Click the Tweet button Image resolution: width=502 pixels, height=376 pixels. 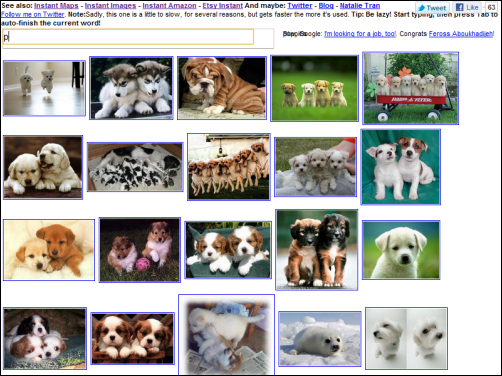tap(432, 8)
